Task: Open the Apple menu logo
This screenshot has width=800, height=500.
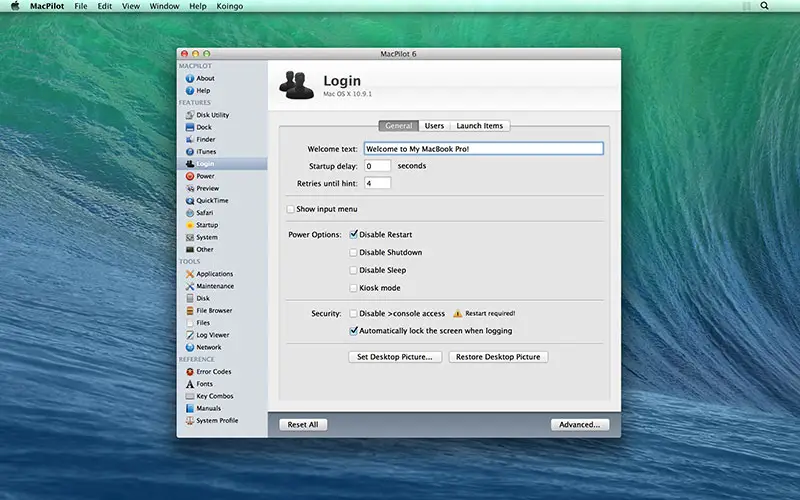Action: 15,6
